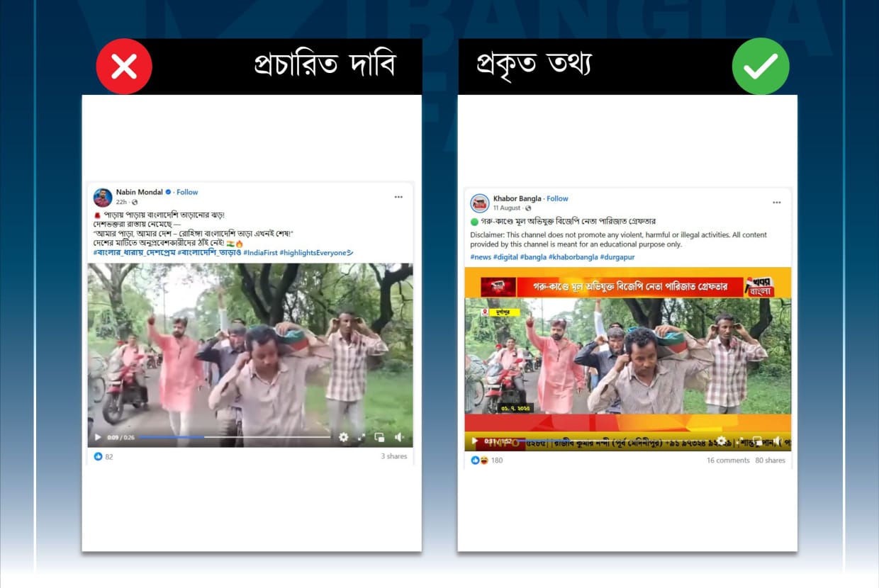This screenshot has height=588, width=879.
Task: Open the 3 shares list
Action: tap(393, 456)
